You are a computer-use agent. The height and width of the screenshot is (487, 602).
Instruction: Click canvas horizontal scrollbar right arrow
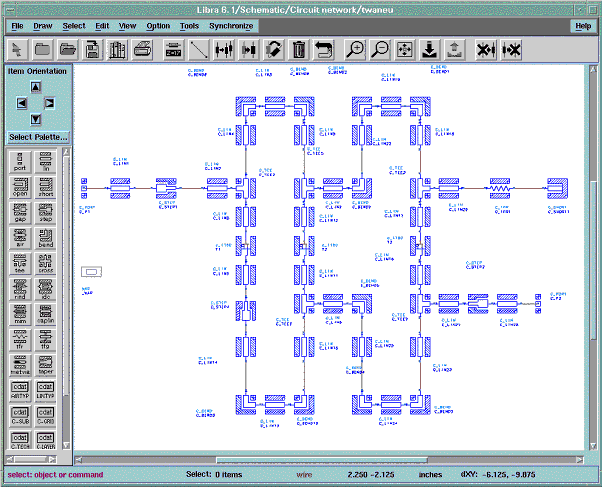point(580,460)
